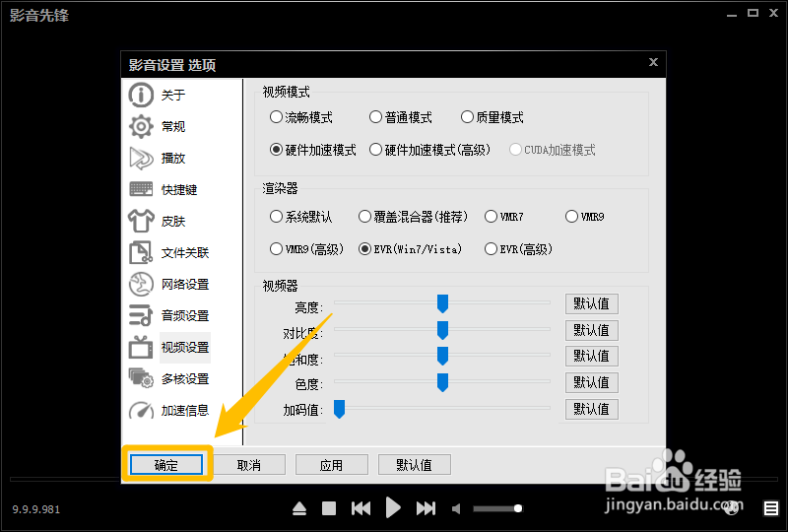Screen dimensions: 788x532
Task: Click the 对比度 contrast slider handle
Action: tap(442, 330)
